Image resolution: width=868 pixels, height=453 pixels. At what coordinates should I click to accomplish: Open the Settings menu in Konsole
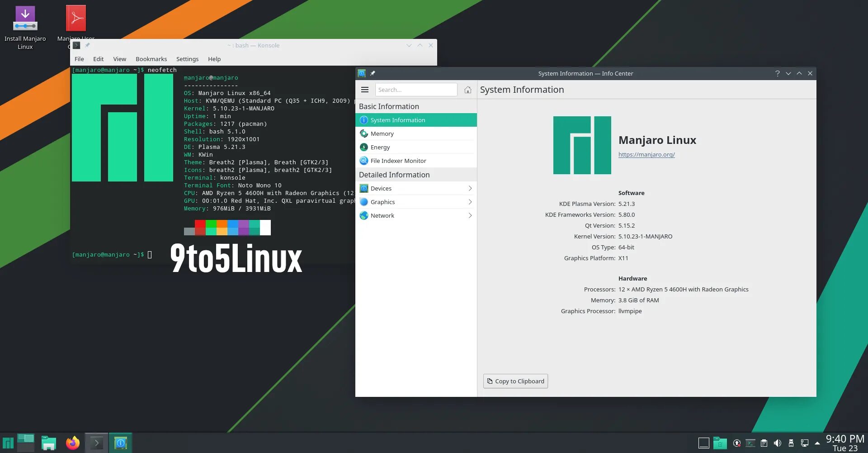pyautogui.click(x=187, y=59)
